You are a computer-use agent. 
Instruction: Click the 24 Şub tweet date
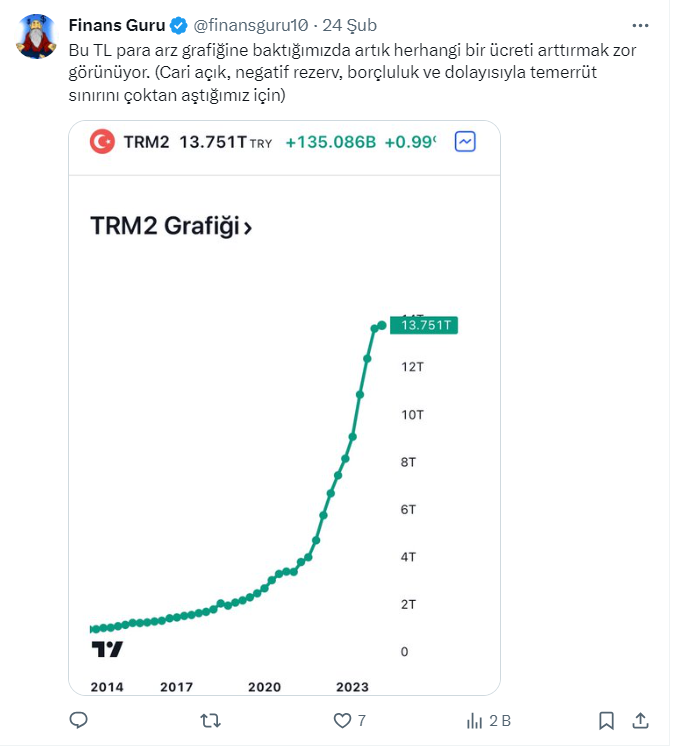click(351, 25)
